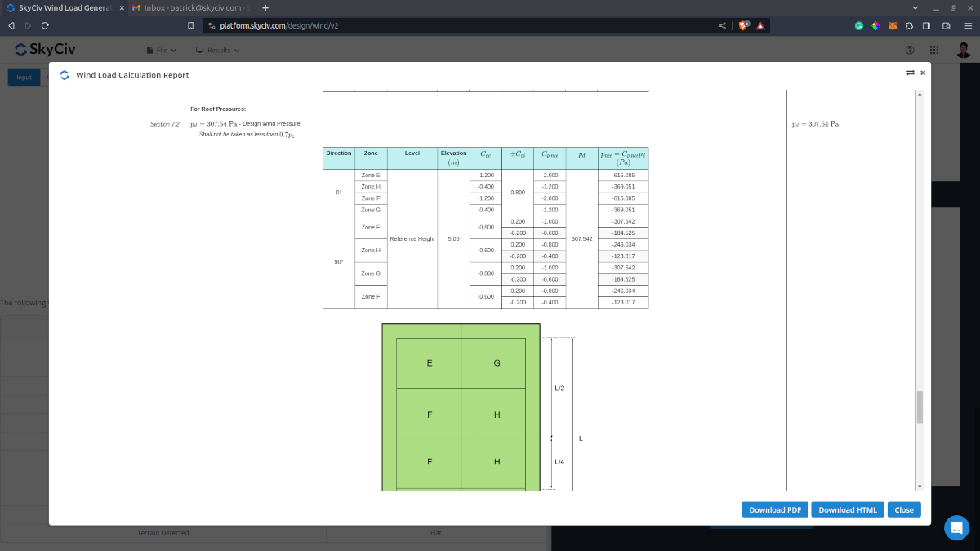Click the Brave Shields lion icon
Viewport: 980px width, 551px height.
click(x=743, y=25)
